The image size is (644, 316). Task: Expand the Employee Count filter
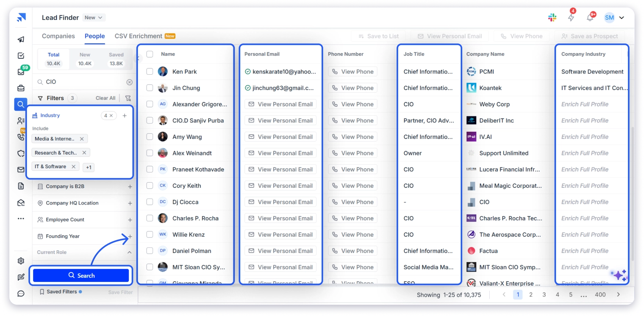[130, 220]
